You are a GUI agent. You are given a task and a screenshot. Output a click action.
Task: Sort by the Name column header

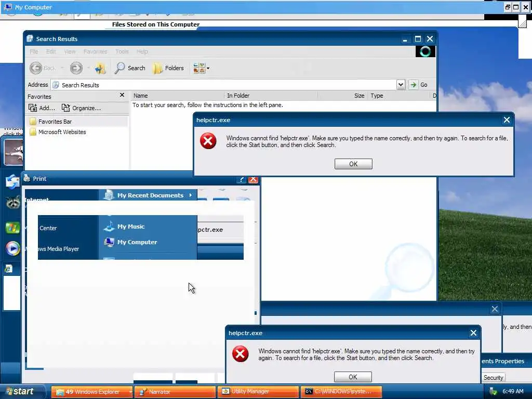tap(178, 96)
